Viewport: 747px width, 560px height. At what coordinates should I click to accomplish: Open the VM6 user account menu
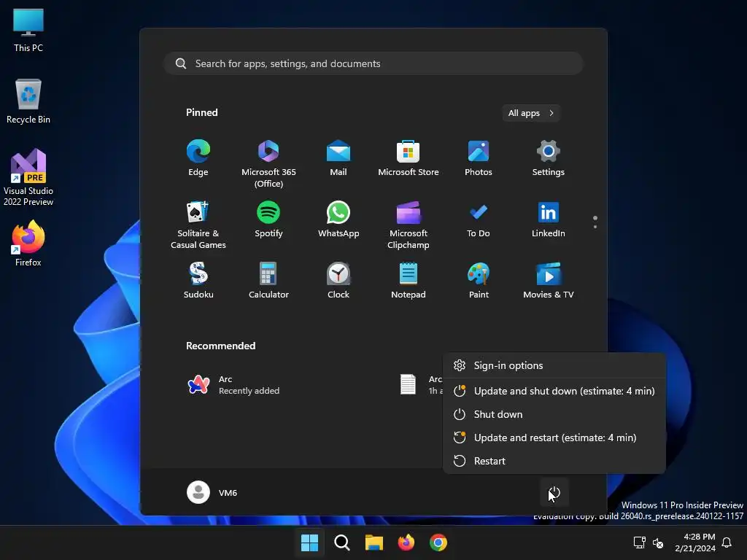(212, 492)
